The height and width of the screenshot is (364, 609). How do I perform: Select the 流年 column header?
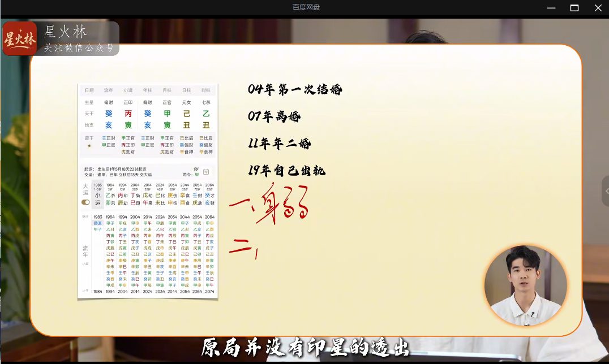108,90
